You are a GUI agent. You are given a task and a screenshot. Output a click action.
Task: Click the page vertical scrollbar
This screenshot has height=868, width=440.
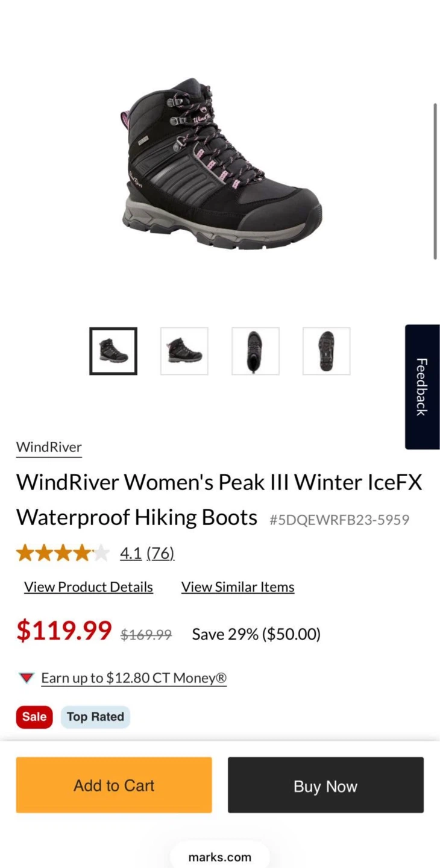[435, 181]
